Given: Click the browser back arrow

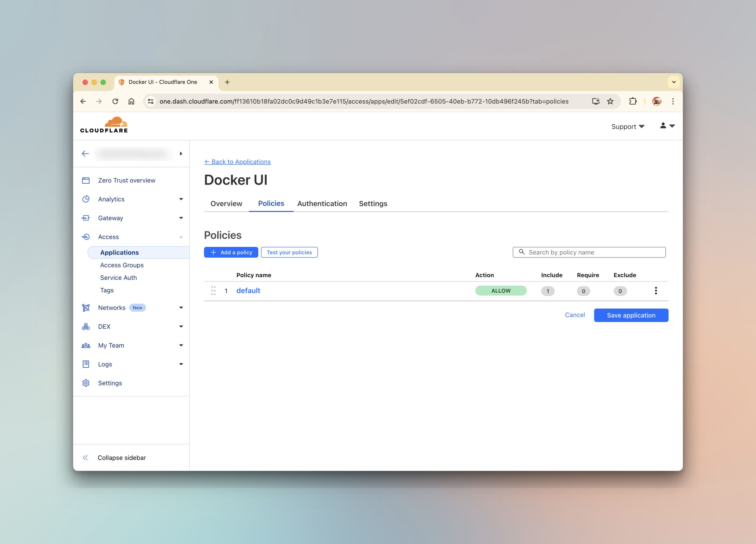Looking at the screenshot, I should [x=83, y=101].
